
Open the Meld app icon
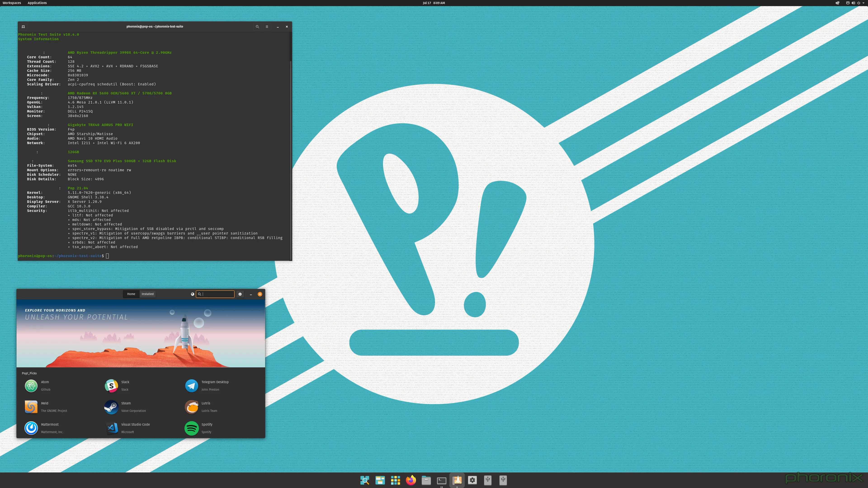pyautogui.click(x=31, y=407)
